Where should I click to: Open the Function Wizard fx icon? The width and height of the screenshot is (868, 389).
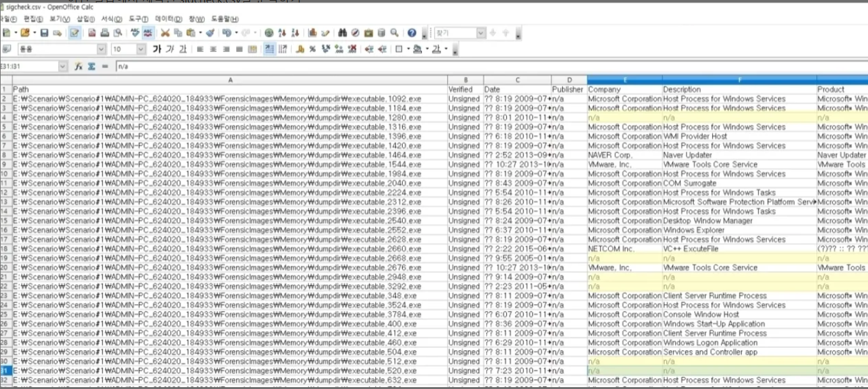coord(79,66)
